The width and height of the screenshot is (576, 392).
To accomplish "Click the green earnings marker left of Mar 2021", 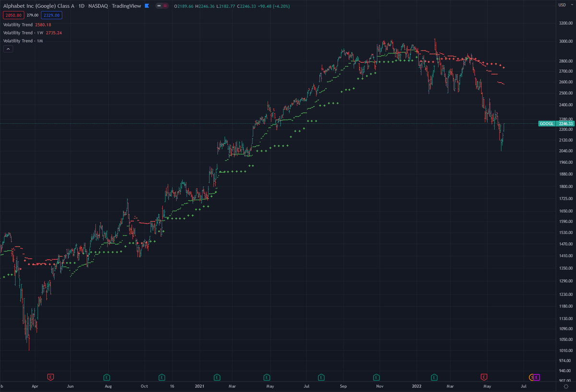I will (x=216, y=377).
